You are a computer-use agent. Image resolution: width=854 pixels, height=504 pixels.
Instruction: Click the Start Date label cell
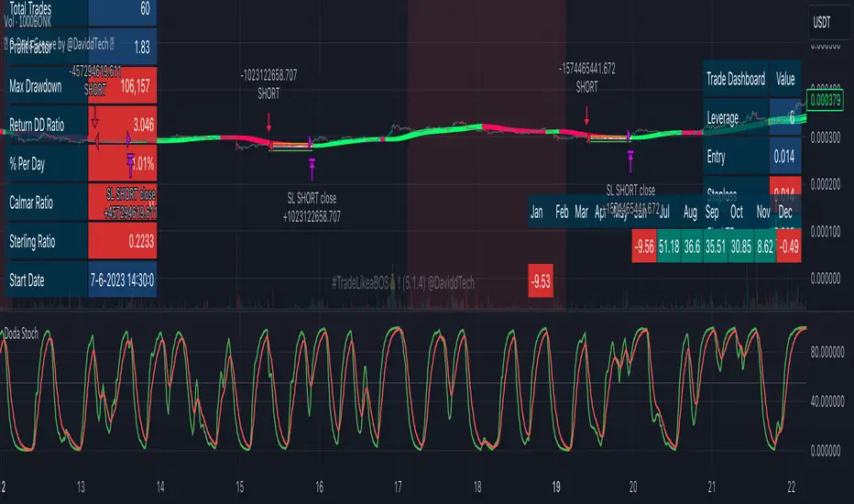click(x=47, y=280)
